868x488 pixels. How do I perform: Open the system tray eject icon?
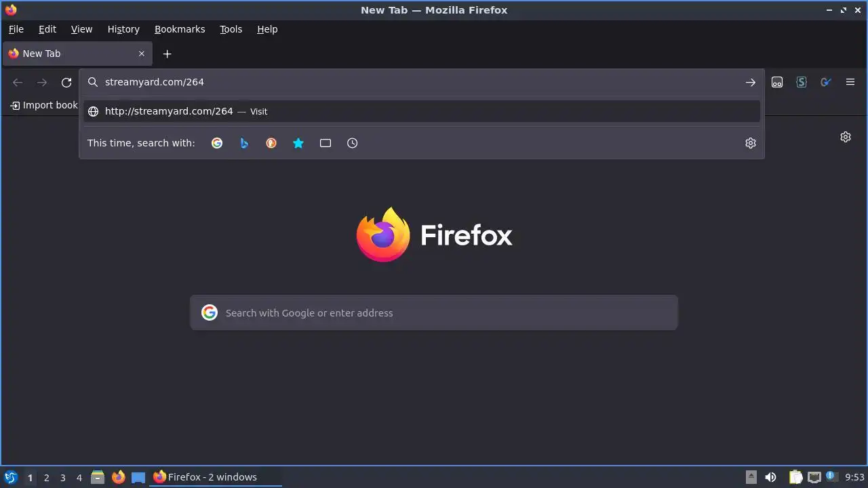[751, 477]
